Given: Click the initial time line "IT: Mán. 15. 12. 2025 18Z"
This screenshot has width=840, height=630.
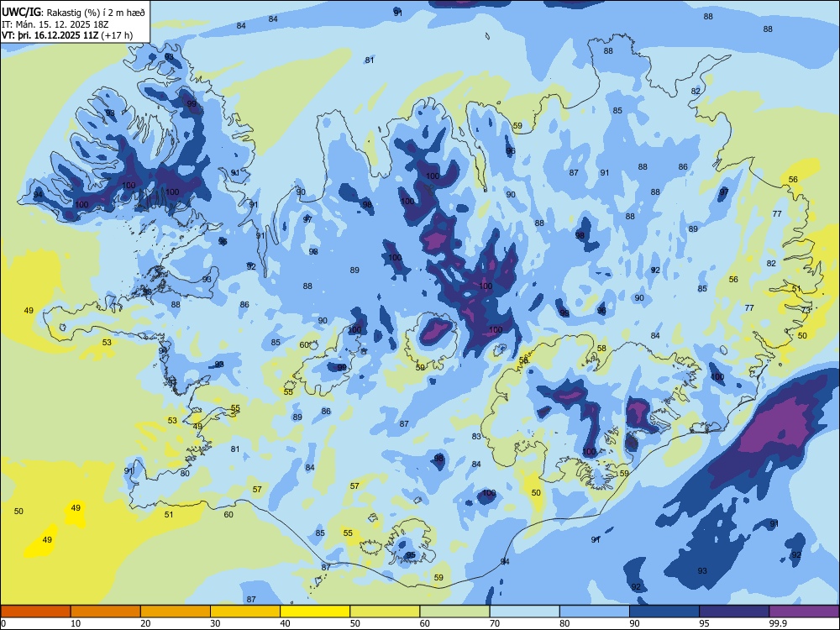Looking at the screenshot, I should pyautogui.click(x=55, y=24).
